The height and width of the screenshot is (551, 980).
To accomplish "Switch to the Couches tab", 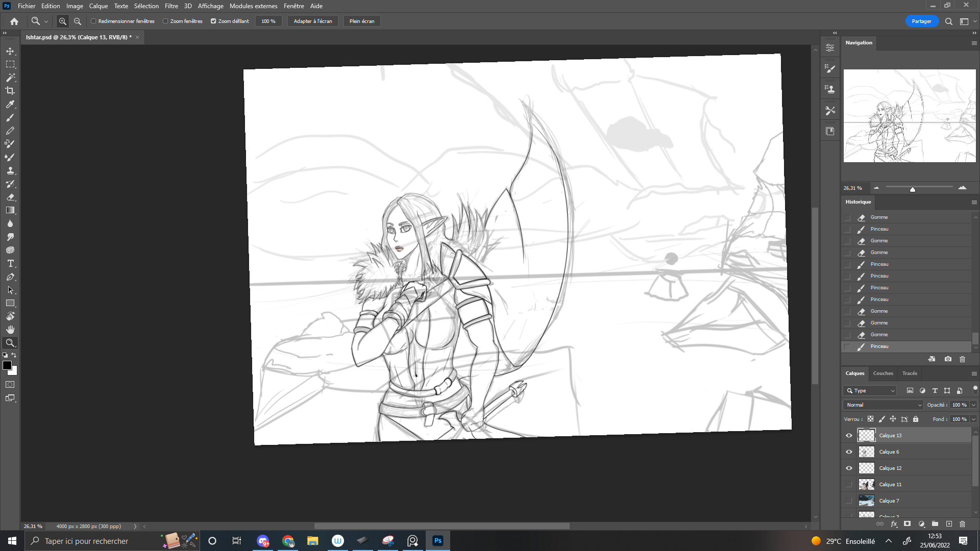I will click(x=883, y=373).
